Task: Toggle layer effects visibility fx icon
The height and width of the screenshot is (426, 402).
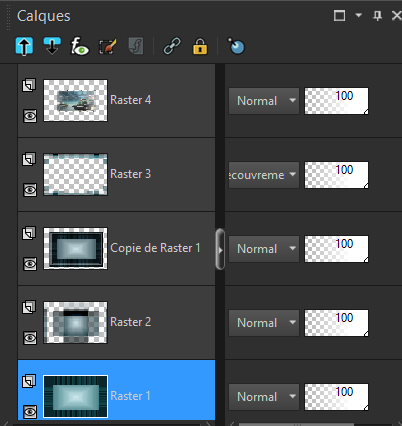Action: pyautogui.click(x=79, y=46)
